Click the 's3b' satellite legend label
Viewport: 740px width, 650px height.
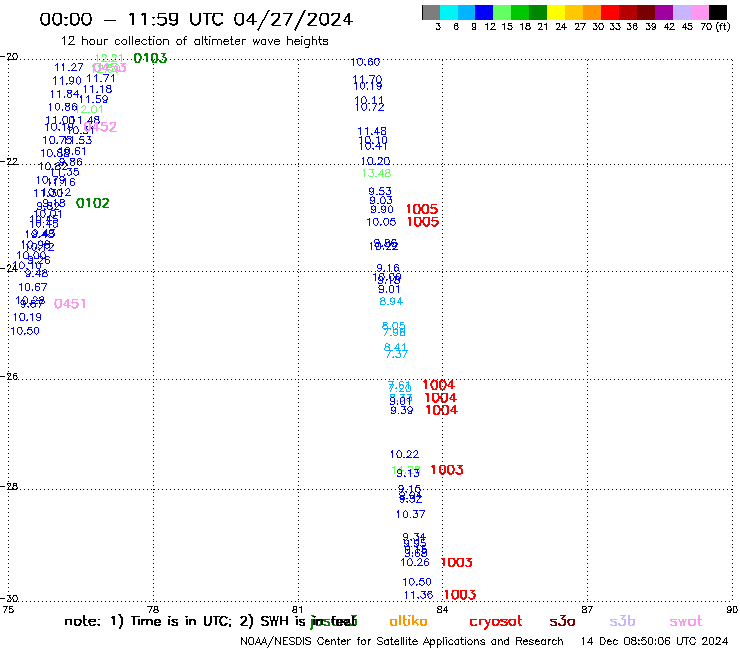click(622, 621)
